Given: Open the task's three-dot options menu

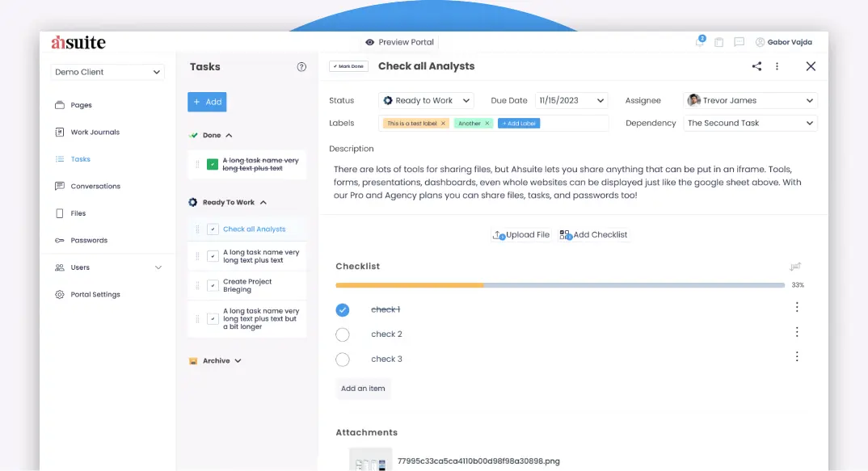Looking at the screenshot, I should point(777,66).
